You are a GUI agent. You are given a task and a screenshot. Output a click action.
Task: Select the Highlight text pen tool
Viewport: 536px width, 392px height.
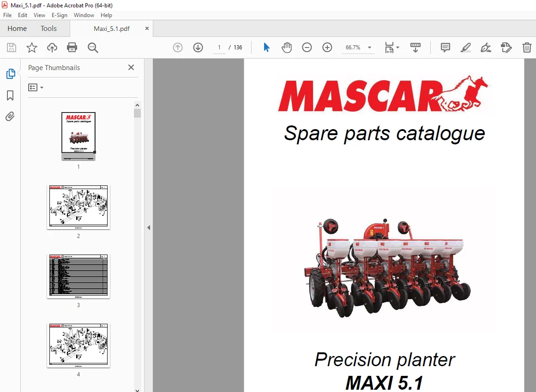point(465,48)
